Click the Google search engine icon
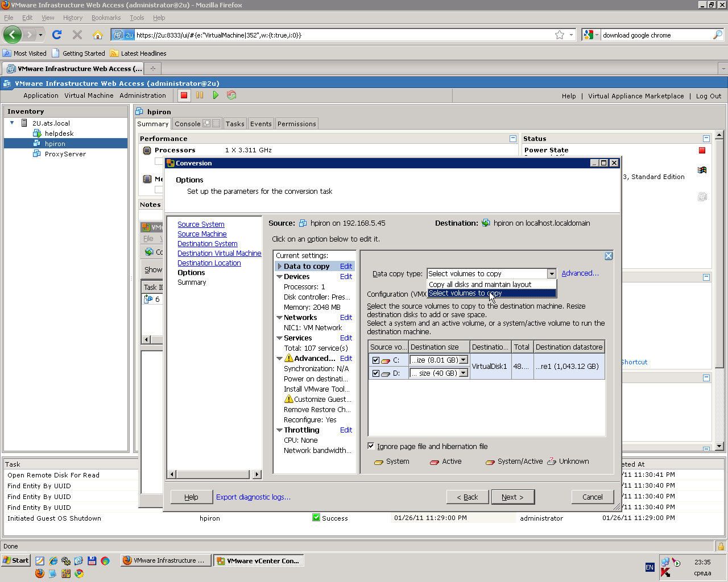This screenshot has width=728, height=582. pos(589,35)
